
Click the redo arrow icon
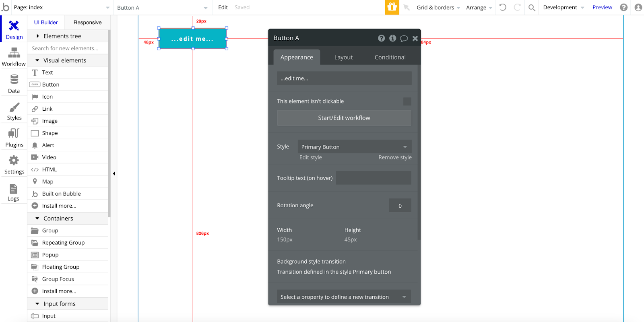tap(517, 7)
